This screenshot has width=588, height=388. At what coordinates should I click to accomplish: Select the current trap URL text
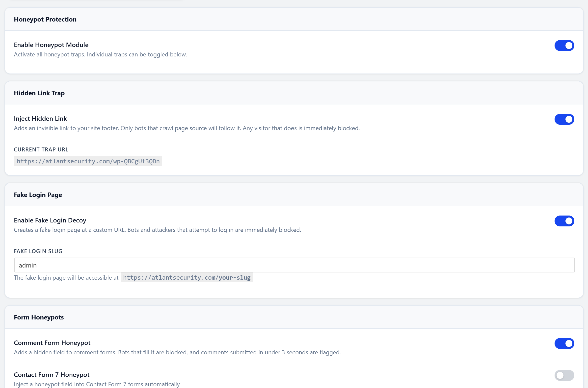click(x=88, y=161)
